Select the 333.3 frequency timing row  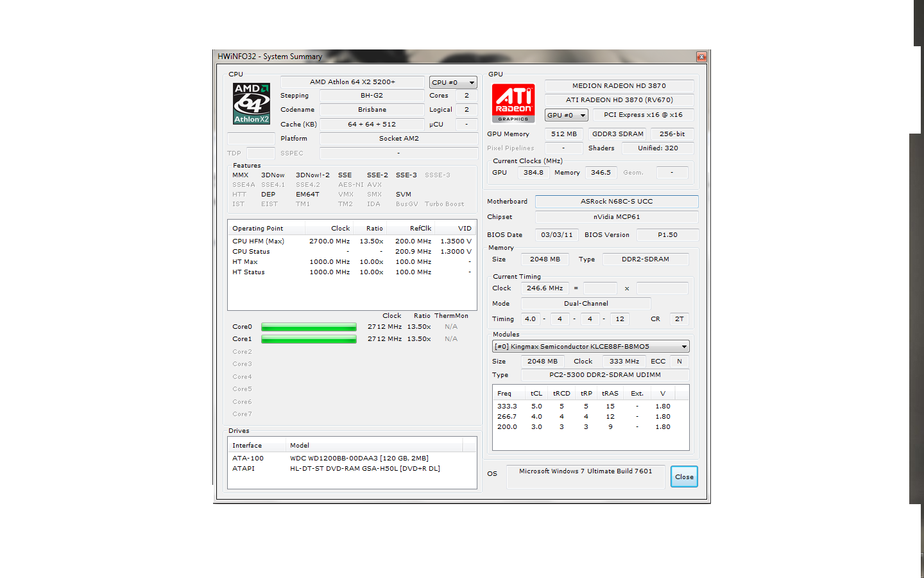click(590, 407)
